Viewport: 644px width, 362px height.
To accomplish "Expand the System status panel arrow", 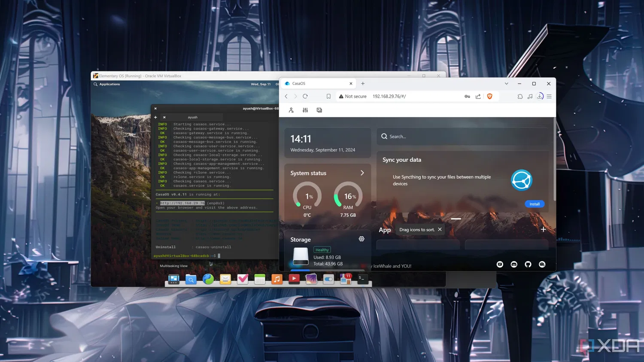I will [x=362, y=173].
